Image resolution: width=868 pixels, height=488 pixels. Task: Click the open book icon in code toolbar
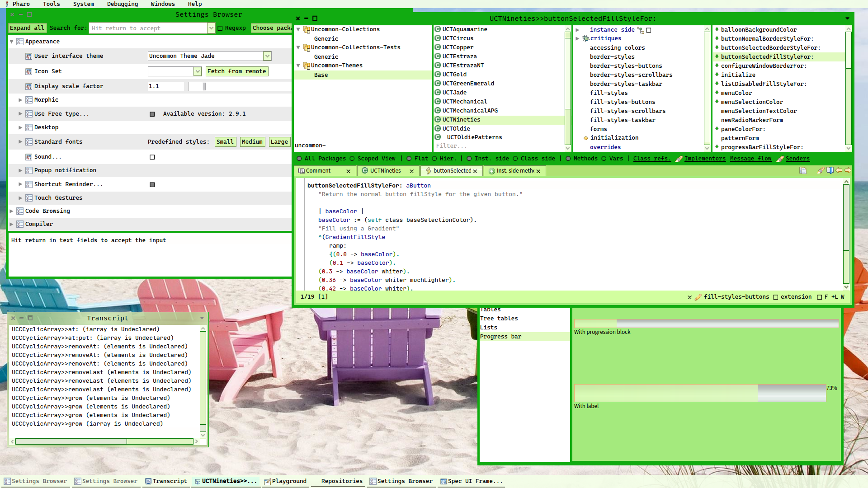(830, 170)
